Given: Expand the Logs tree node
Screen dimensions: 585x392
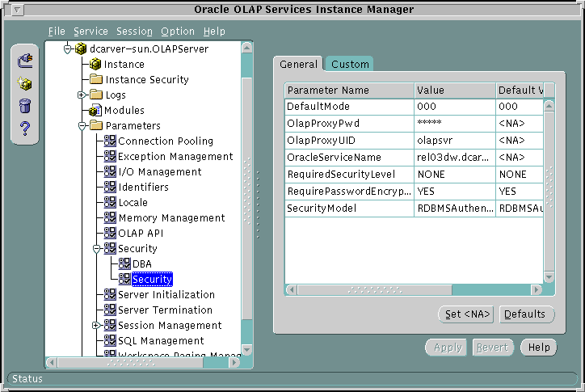Looking at the screenshot, I should tap(82, 95).
